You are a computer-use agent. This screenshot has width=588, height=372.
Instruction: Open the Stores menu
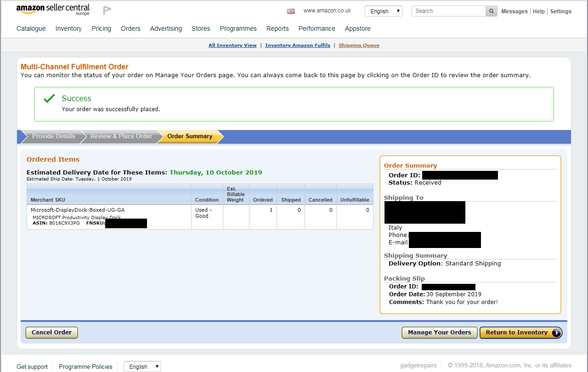(x=201, y=28)
